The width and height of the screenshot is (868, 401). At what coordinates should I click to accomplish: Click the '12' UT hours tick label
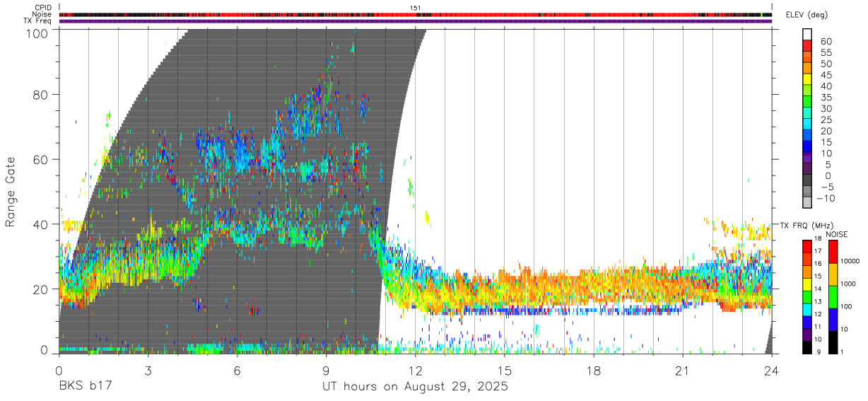click(x=415, y=370)
